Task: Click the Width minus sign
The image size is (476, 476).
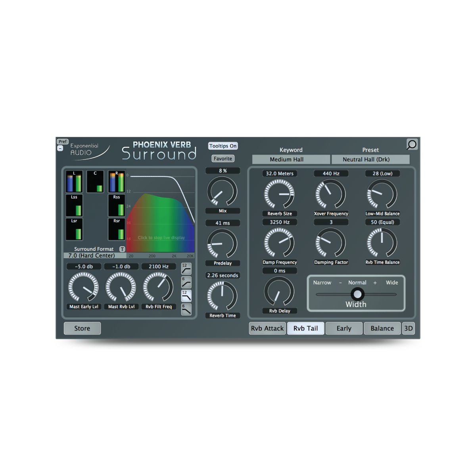Action: 340,283
